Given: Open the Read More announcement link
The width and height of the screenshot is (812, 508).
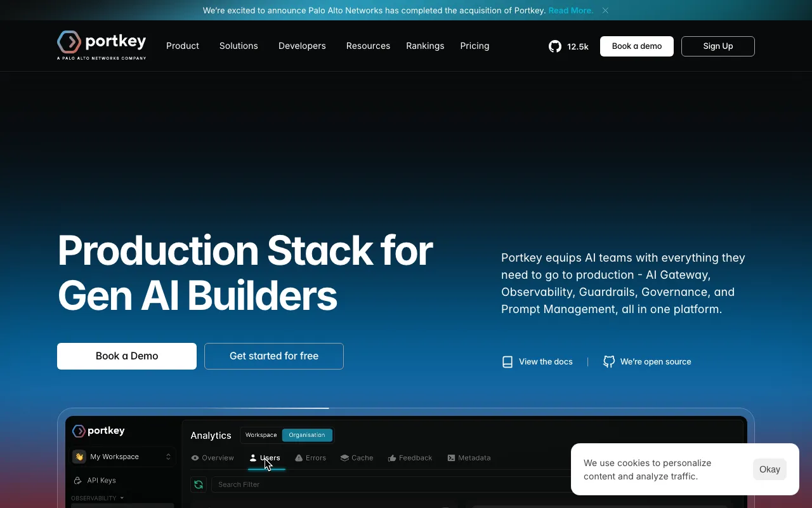Looking at the screenshot, I should pyautogui.click(x=571, y=10).
